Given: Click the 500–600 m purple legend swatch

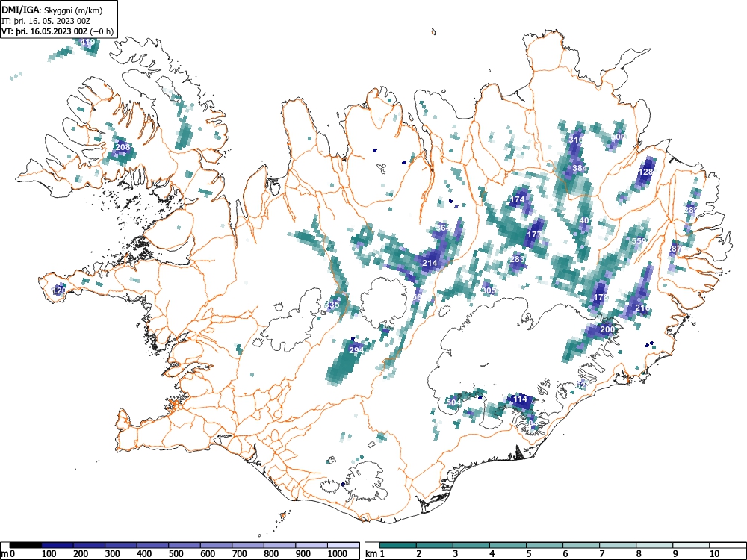Looking at the screenshot, I should click(185, 545).
